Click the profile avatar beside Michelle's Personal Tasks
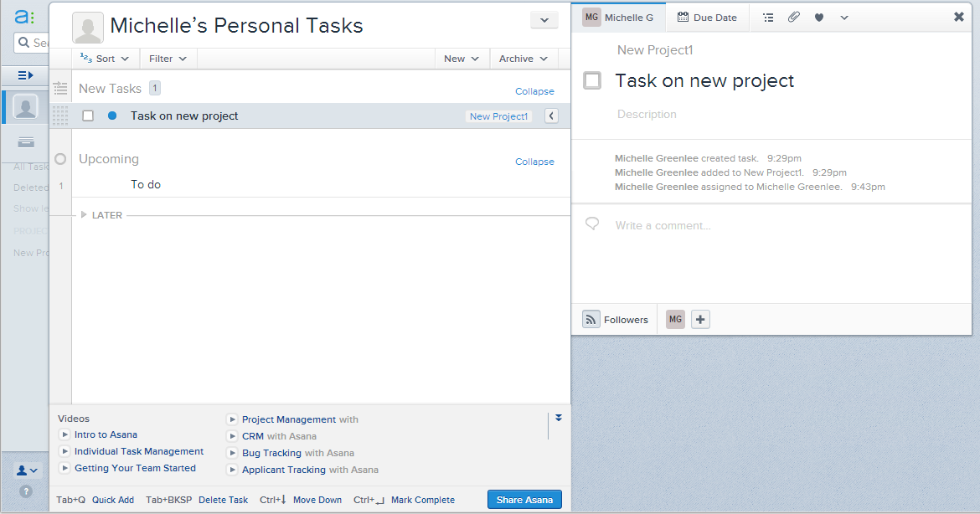This screenshot has height=514, width=980. pyautogui.click(x=87, y=28)
